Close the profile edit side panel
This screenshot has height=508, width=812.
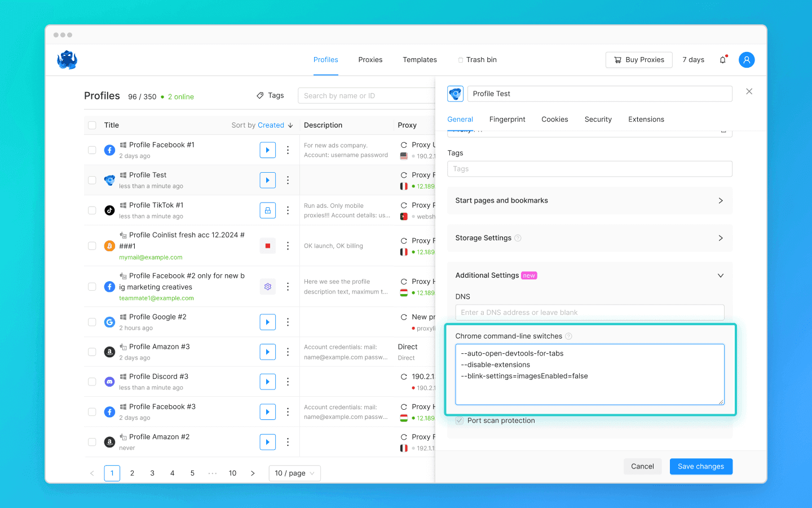click(749, 91)
